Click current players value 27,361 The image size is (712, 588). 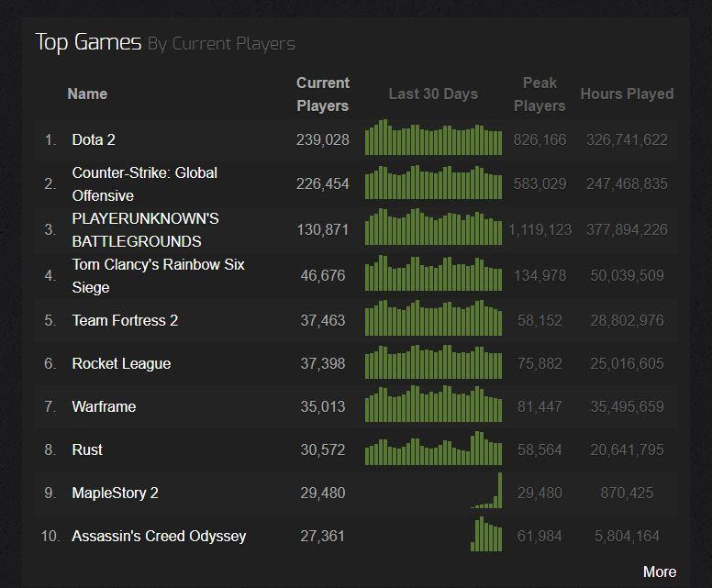(x=323, y=536)
